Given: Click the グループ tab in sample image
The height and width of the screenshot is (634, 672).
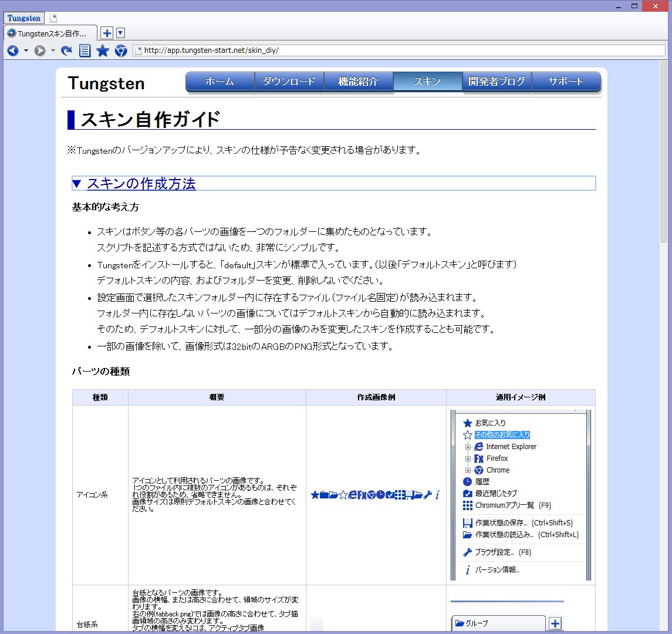Looking at the screenshot, I should (x=498, y=623).
